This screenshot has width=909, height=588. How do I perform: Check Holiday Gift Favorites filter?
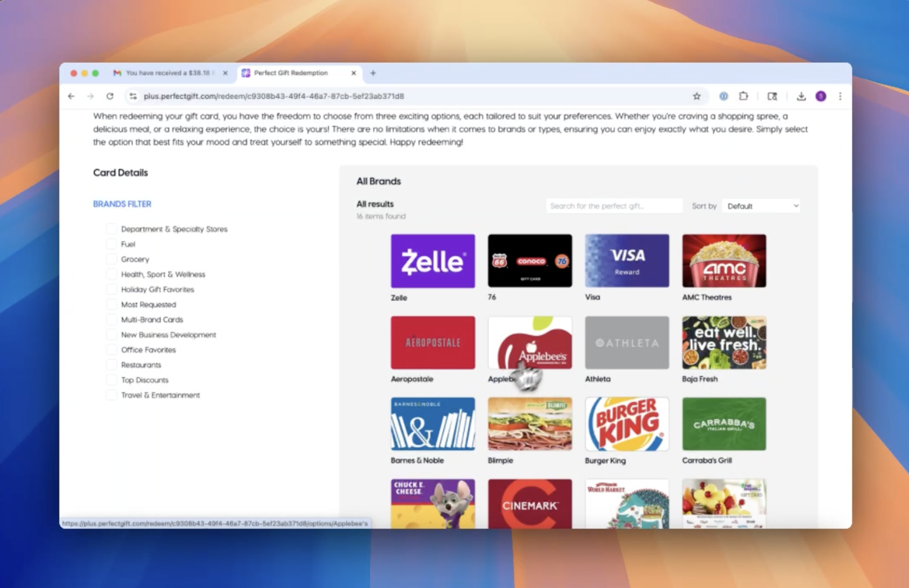point(111,289)
